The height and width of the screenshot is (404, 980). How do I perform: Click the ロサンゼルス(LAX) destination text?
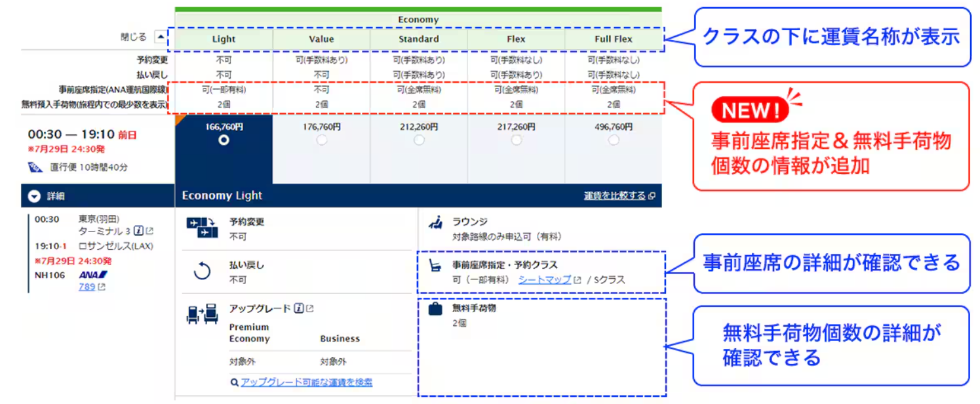115,246
